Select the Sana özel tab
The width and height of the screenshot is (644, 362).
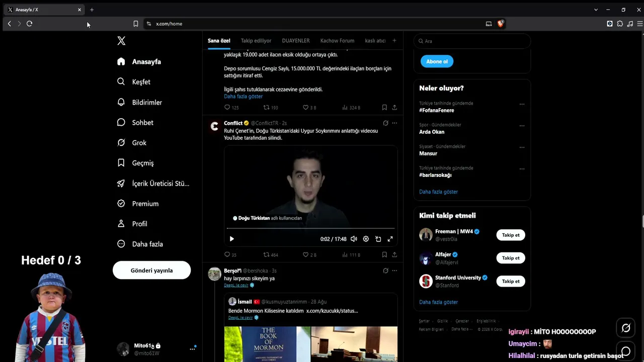point(219,41)
